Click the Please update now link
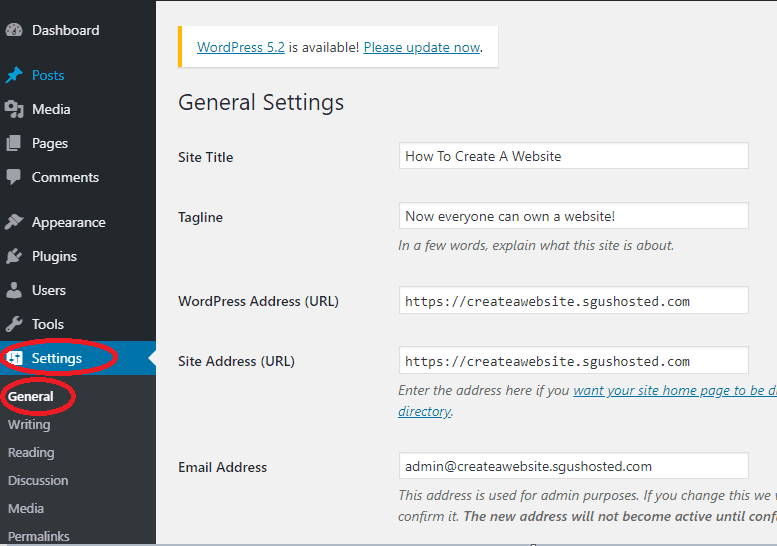The image size is (777, 546). 422,48
